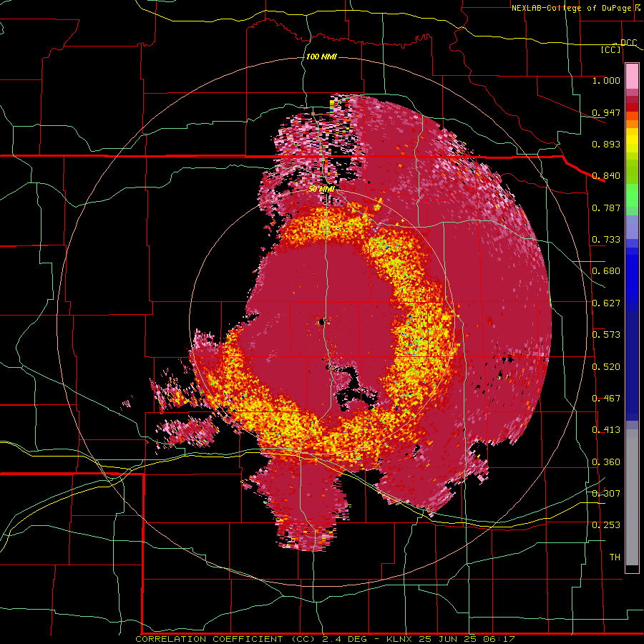This screenshot has height=644, width=644.
Task: Click the 0.787 scale value
Action: point(606,208)
